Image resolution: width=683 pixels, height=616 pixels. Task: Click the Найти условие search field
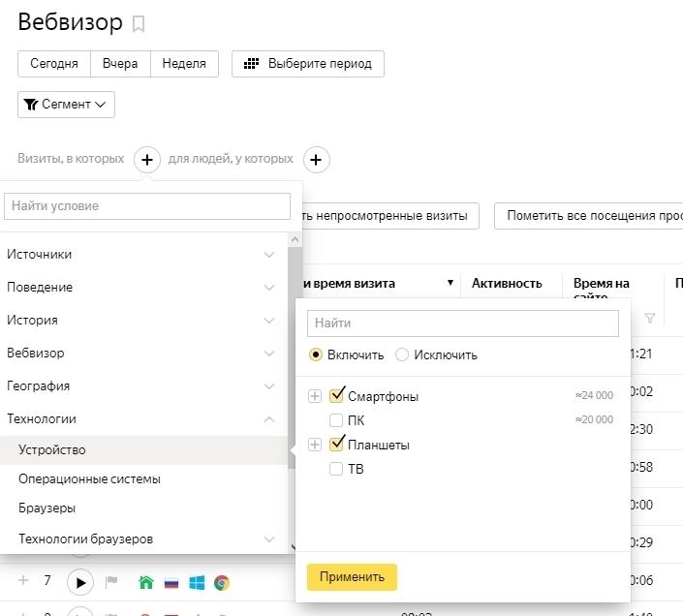(147, 206)
